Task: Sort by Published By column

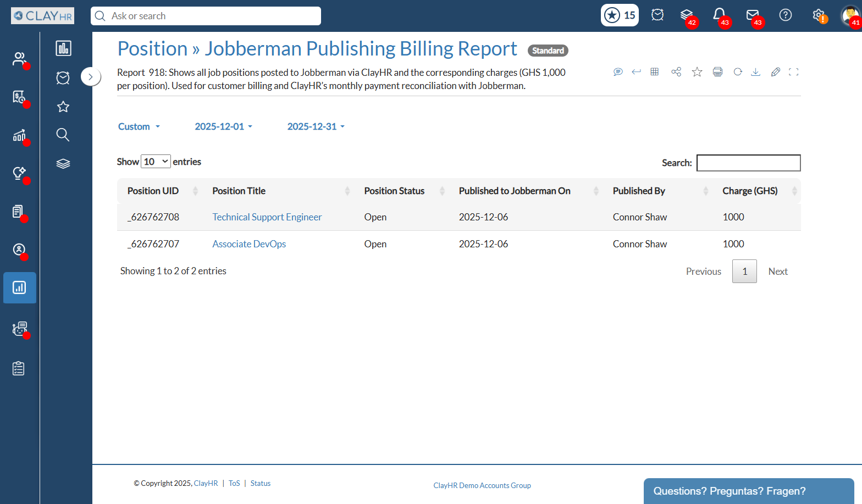Action: (x=658, y=191)
